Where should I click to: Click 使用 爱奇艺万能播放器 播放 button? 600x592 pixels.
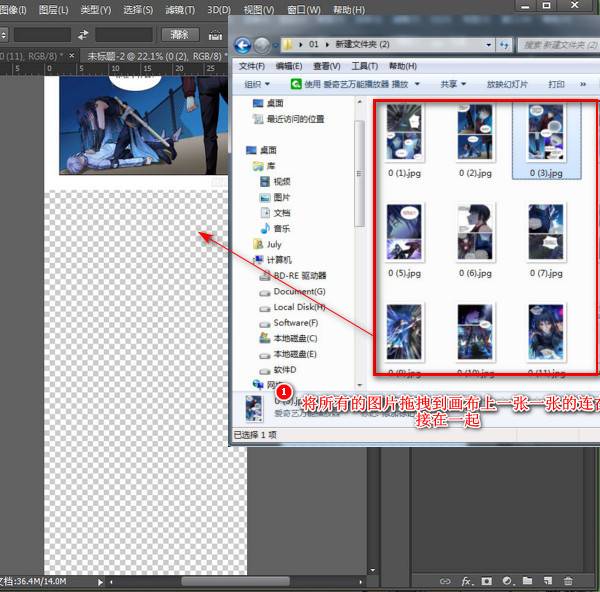349,84
